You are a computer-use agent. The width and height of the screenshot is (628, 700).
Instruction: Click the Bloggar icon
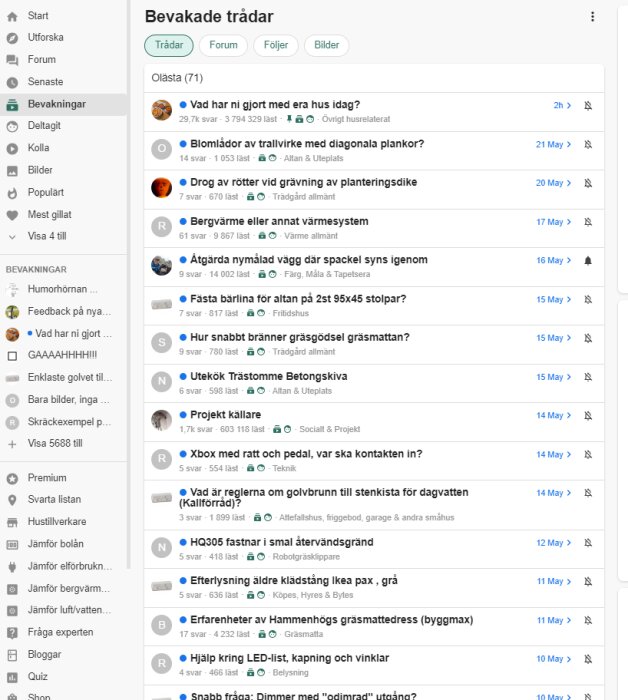point(12,655)
